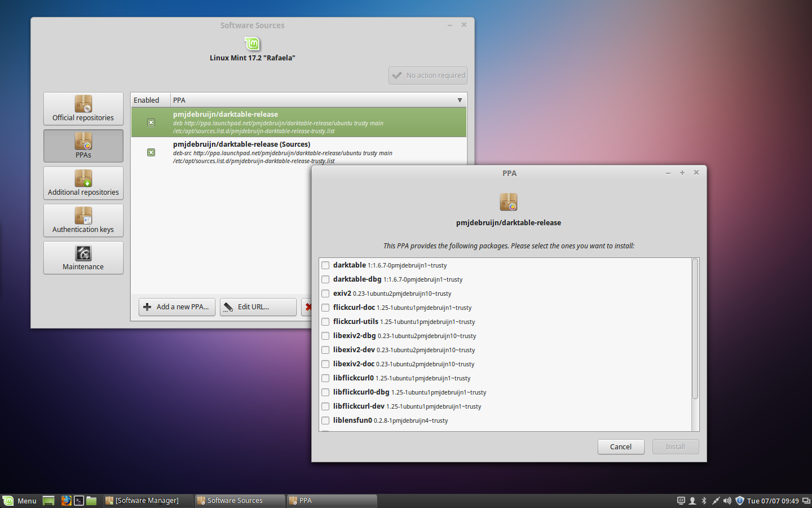Open the Mint Menu button
The image size is (812, 508).
tap(20, 501)
